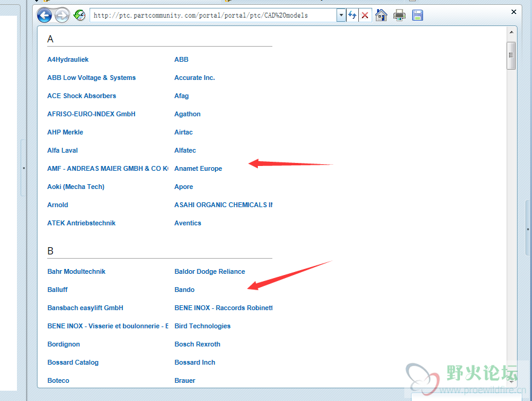Open the Agathon catalog link

[x=187, y=114]
